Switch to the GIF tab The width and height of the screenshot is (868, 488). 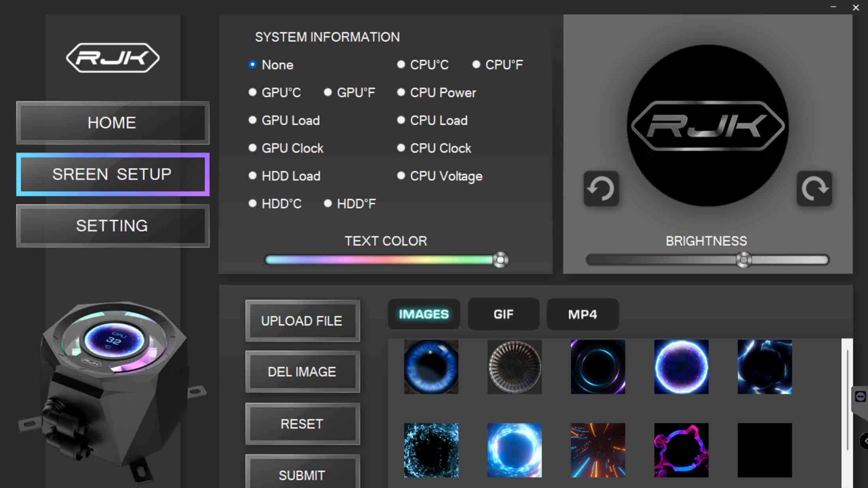[x=504, y=314]
